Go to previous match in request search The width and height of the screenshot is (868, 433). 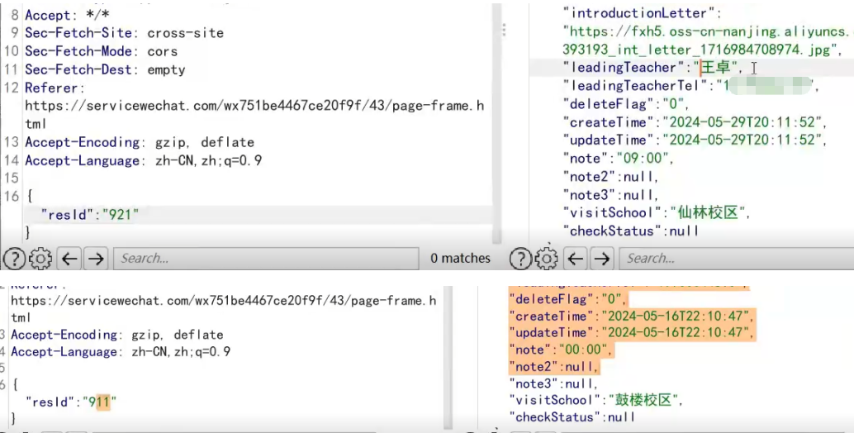pos(70,259)
